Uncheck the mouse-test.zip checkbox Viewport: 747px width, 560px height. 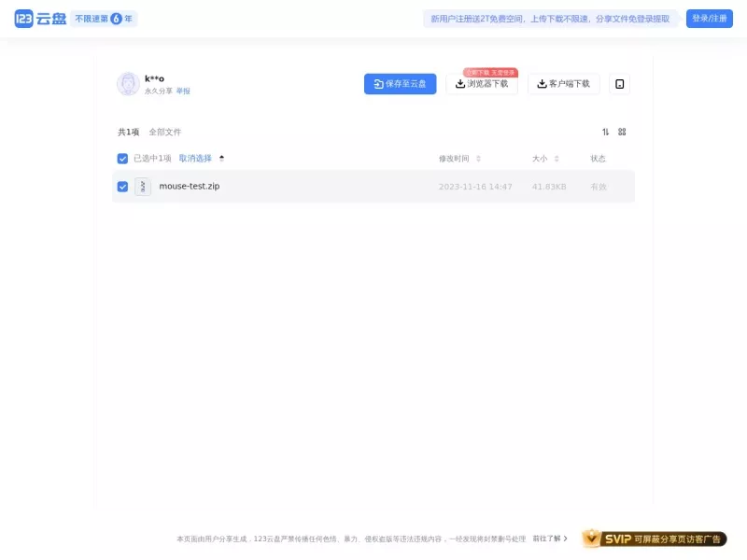[x=122, y=187]
